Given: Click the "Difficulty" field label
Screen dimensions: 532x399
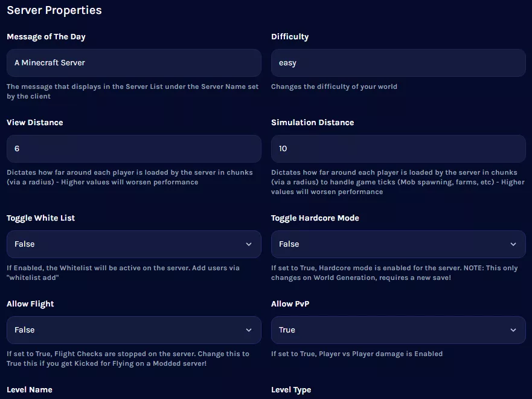Looking at the screenshot, I should [290, 37].
